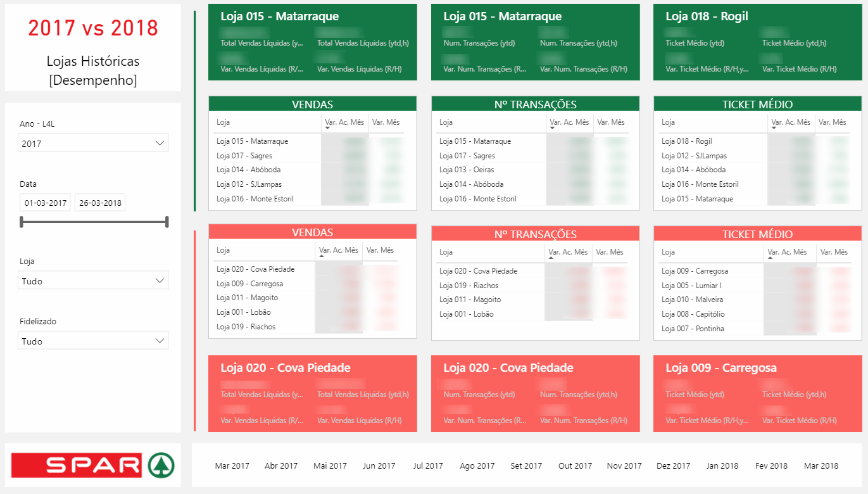Switch to Mar 2018 in the month selector

[821, 465]
